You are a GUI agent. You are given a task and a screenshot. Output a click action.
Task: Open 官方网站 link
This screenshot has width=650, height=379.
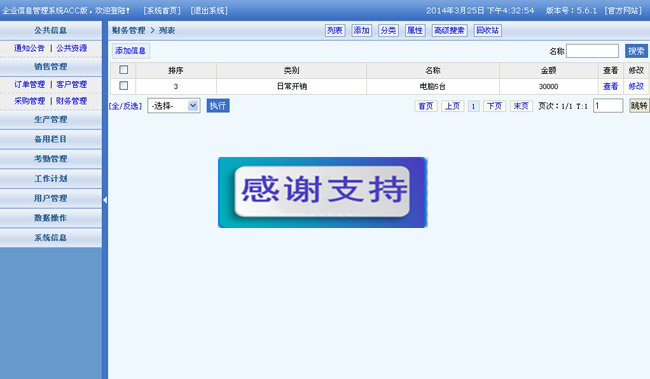click(623, 10)
